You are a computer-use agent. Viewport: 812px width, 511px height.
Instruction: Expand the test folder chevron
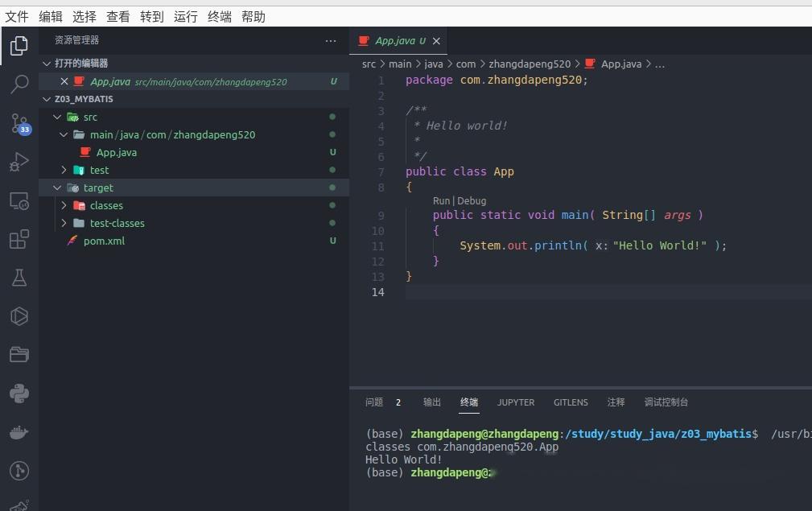click(x=64, y=170)
